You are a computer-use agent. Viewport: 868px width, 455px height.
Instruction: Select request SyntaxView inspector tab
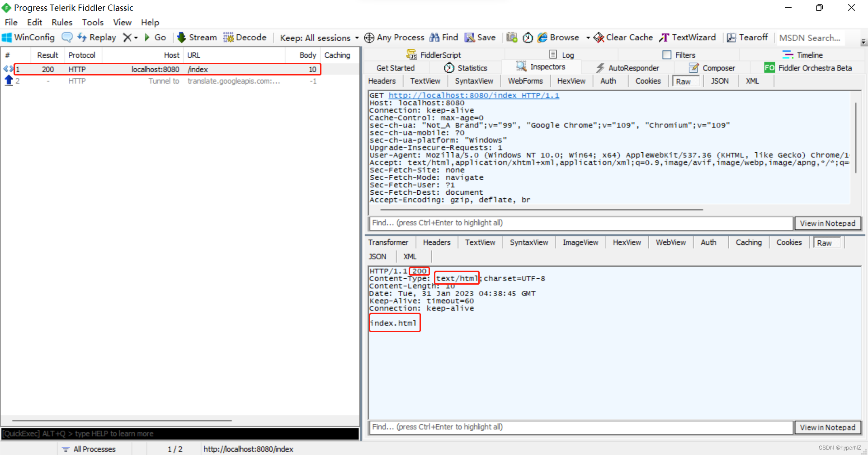pos(474,81)
